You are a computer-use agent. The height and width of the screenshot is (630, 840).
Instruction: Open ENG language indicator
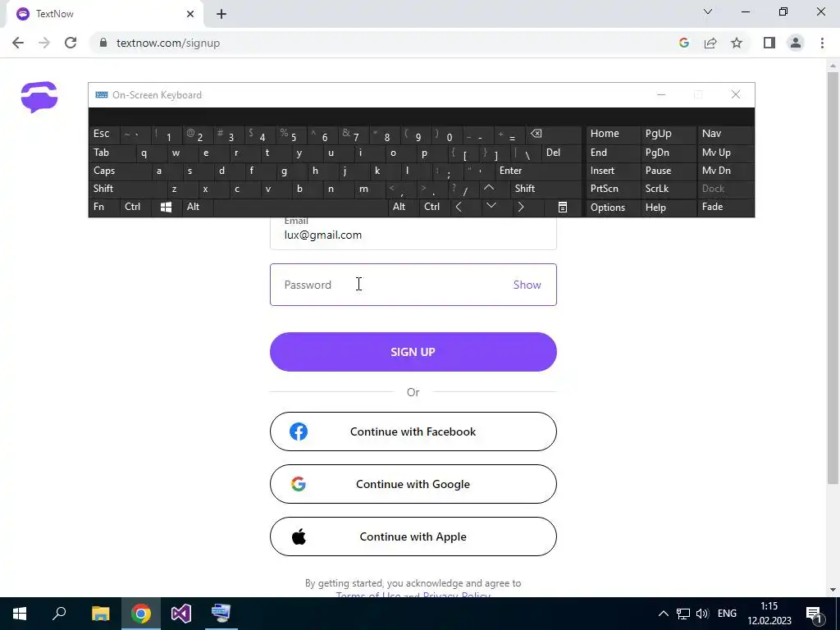[x=727, y=614]
